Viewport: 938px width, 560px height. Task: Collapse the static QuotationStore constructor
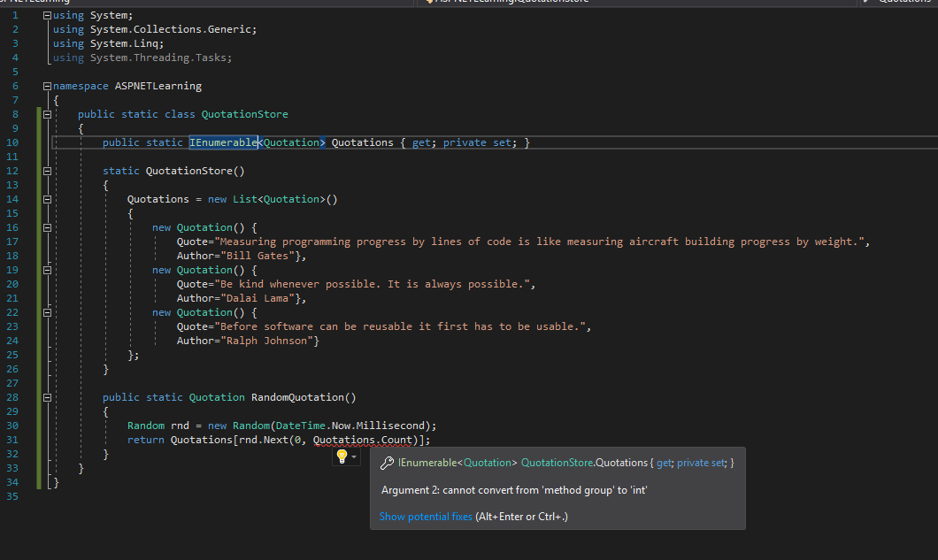click(x=46, y=171)
